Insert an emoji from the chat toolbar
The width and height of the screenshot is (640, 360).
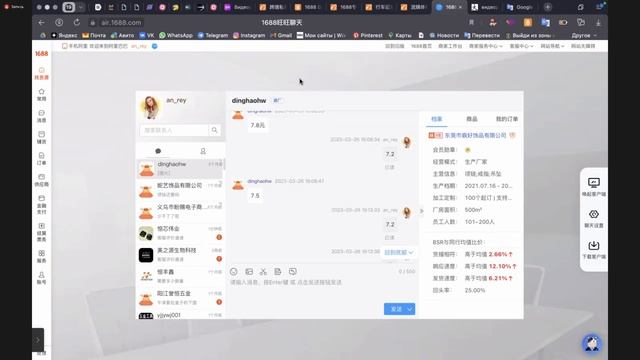233,271
